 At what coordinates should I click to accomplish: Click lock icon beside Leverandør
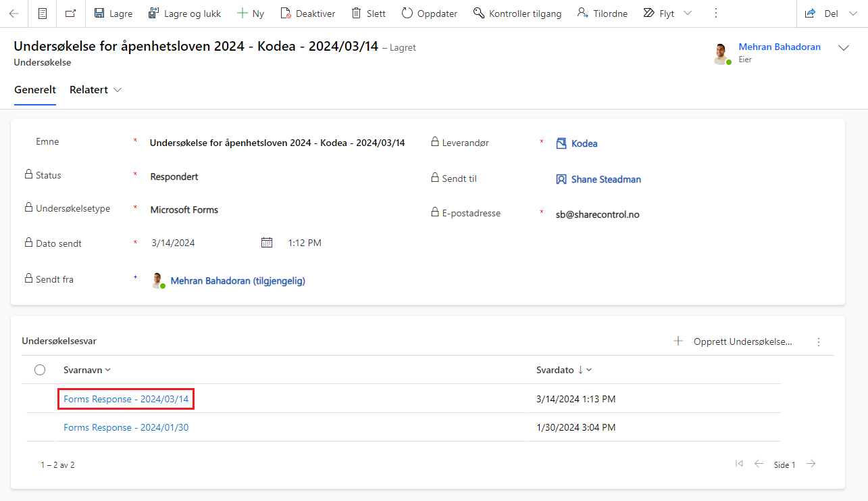[436, 142]
